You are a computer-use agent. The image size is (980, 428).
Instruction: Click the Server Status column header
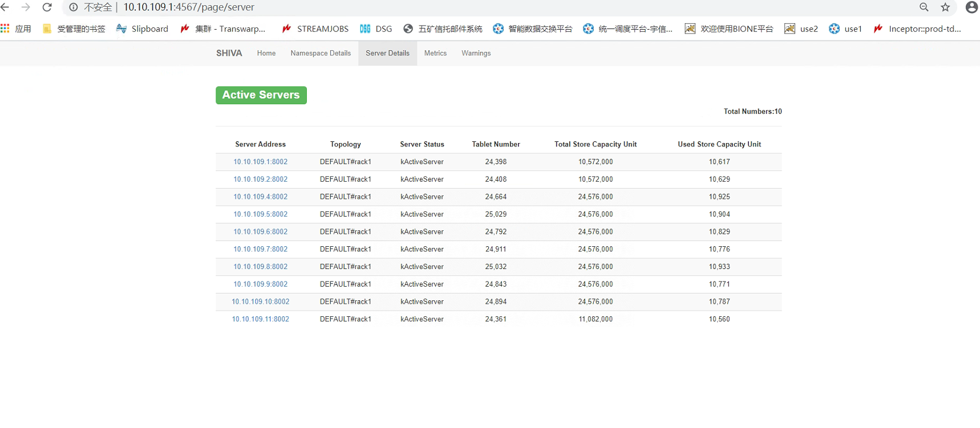coord(422,144)
